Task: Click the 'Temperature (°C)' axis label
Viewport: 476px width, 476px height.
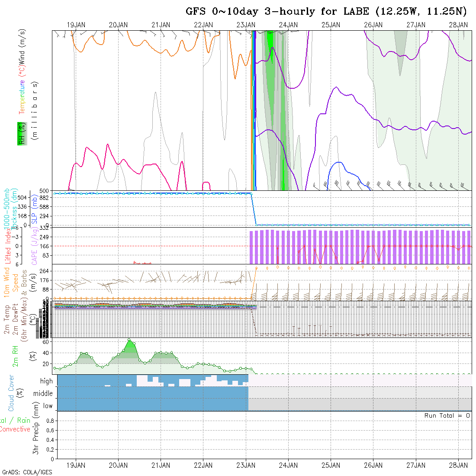Action: pos(22,90)
